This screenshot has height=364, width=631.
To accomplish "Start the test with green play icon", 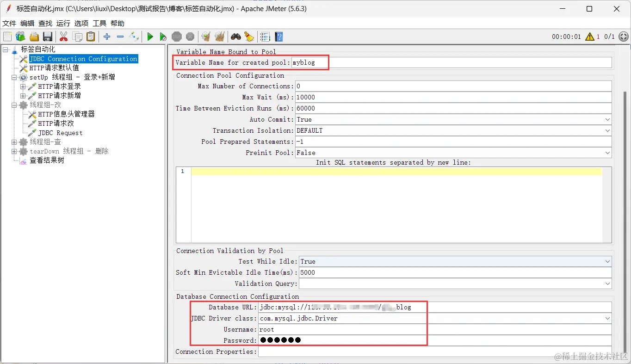I will click(x=150, y=37).
